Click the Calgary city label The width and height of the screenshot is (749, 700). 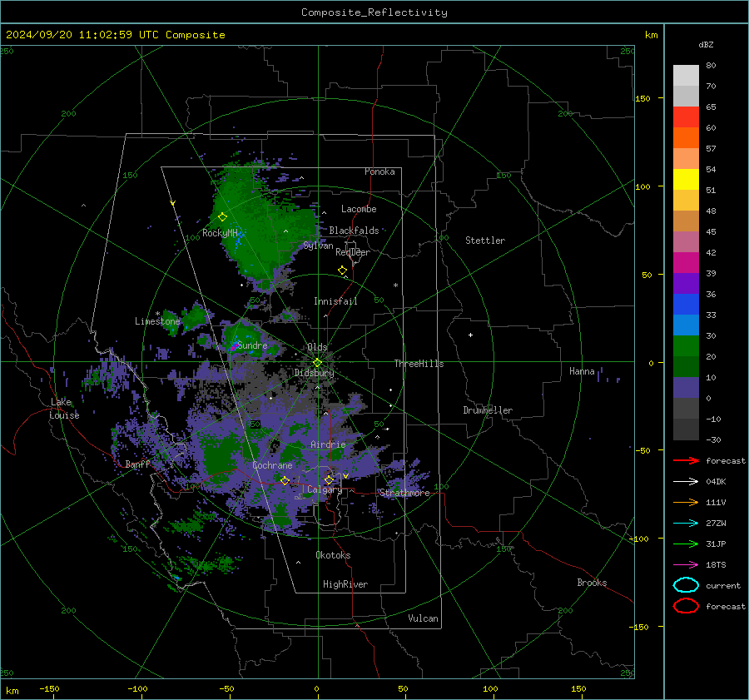point(325,489)
